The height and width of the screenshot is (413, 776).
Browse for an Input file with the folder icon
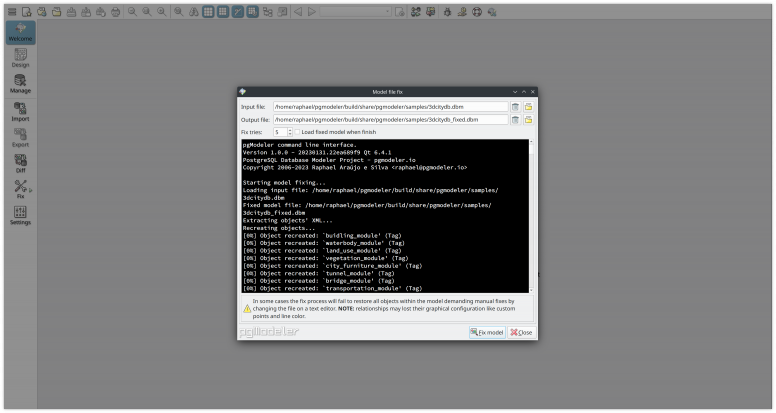point(529,107)
